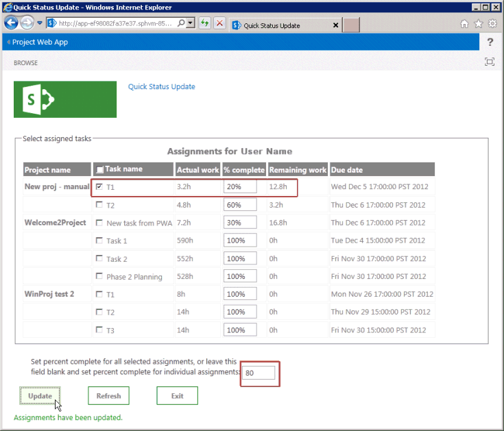This screenshot has height=431, width=504.
Task: Click the green refresh page icon
Action: tap(205, 23)
